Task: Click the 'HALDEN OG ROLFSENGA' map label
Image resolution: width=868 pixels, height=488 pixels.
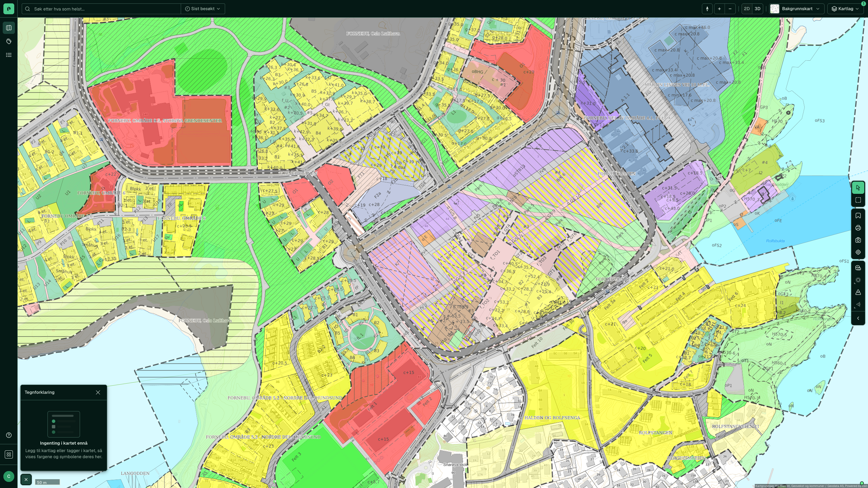Action: pyautogui.click(x=552, y=418)
